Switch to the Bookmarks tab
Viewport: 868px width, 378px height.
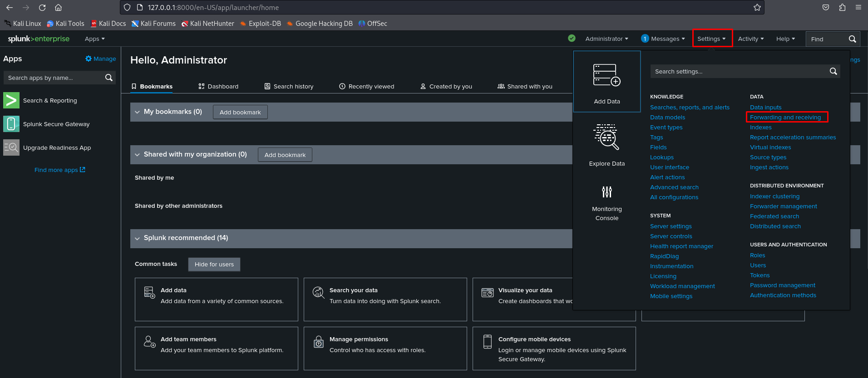click(152, 86)
